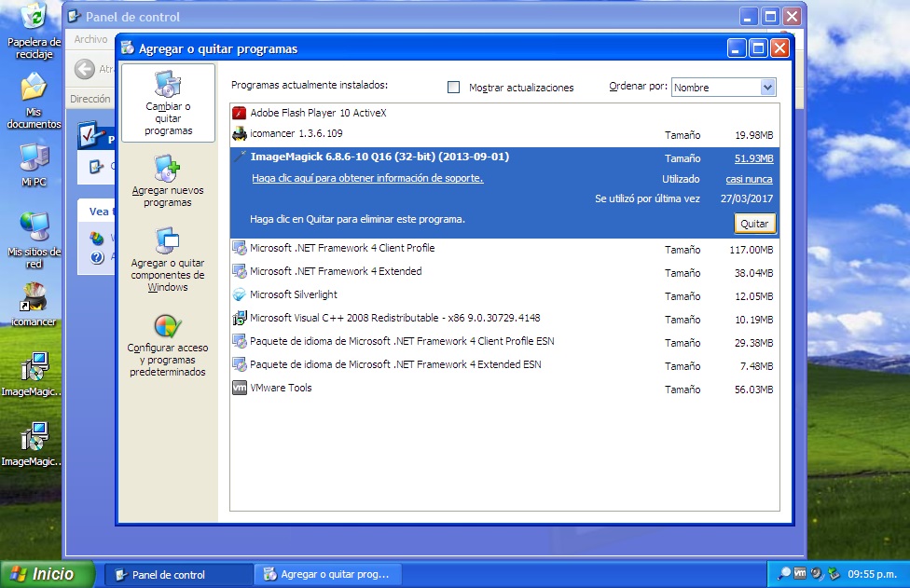The height and width of the screenshot is (588, 910).
Task: Click the VMware Tools icon in the list
Action: click(239, 388)
